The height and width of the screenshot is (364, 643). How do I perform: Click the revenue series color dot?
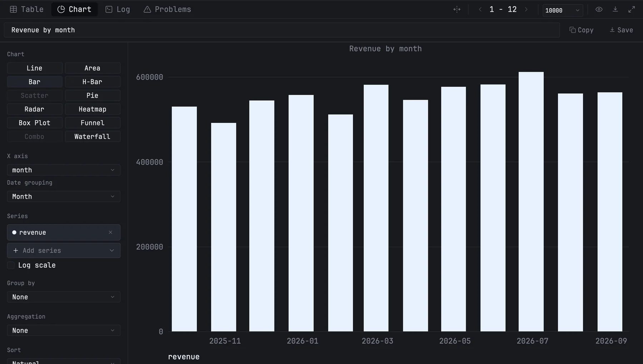(14, 233)
